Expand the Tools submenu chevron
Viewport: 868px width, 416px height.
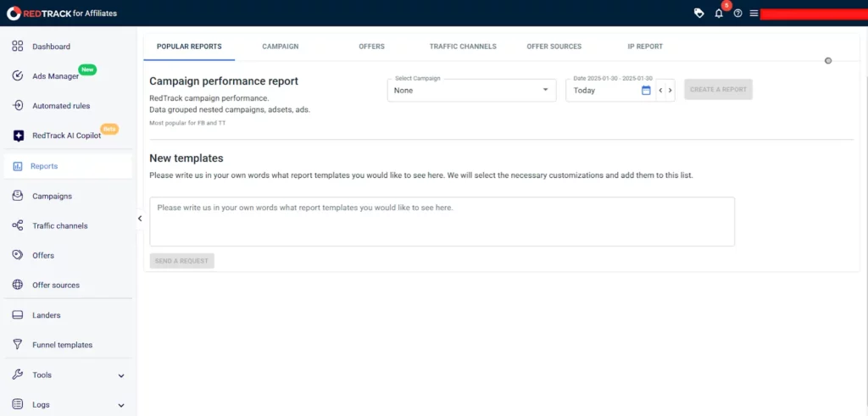pos(121,375)
